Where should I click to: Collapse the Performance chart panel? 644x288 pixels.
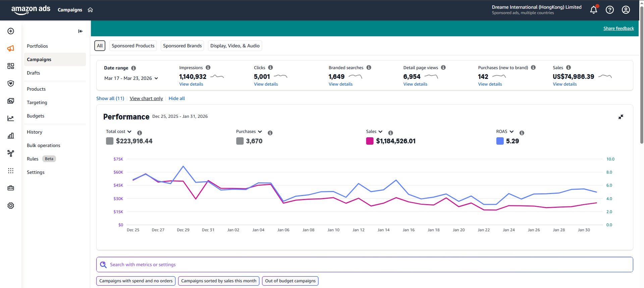(x=621, y=117)
